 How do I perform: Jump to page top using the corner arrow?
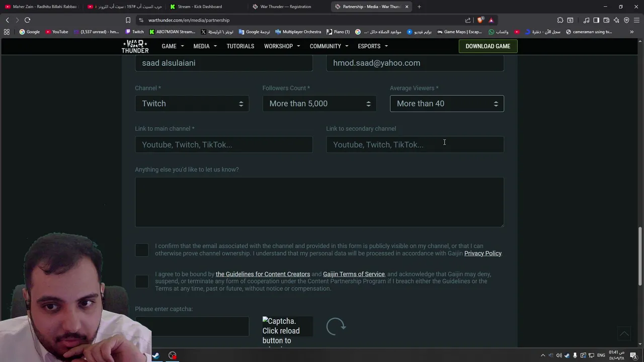624,333
